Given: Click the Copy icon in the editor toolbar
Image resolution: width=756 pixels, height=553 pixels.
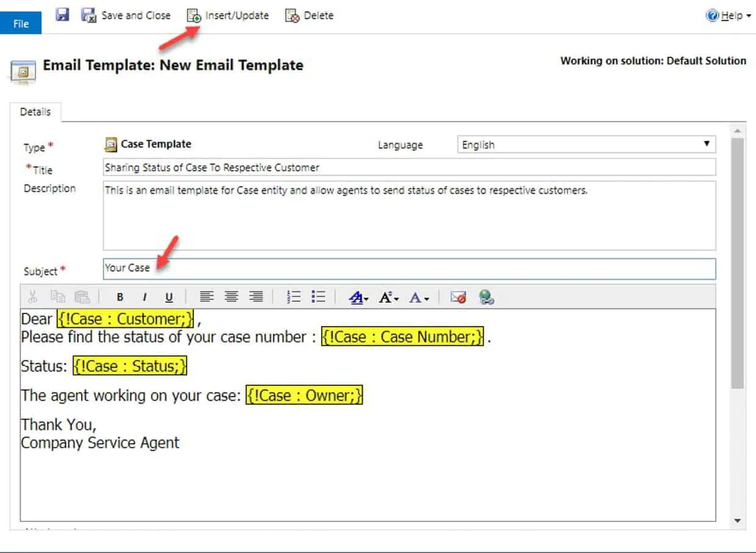Looking at the screenshot, I should coord(58,297).
